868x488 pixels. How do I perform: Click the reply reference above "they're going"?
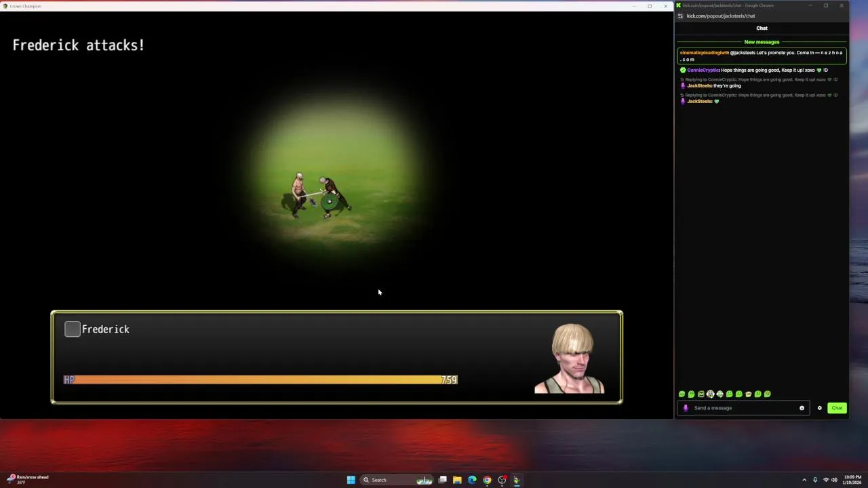click(759, 79)
